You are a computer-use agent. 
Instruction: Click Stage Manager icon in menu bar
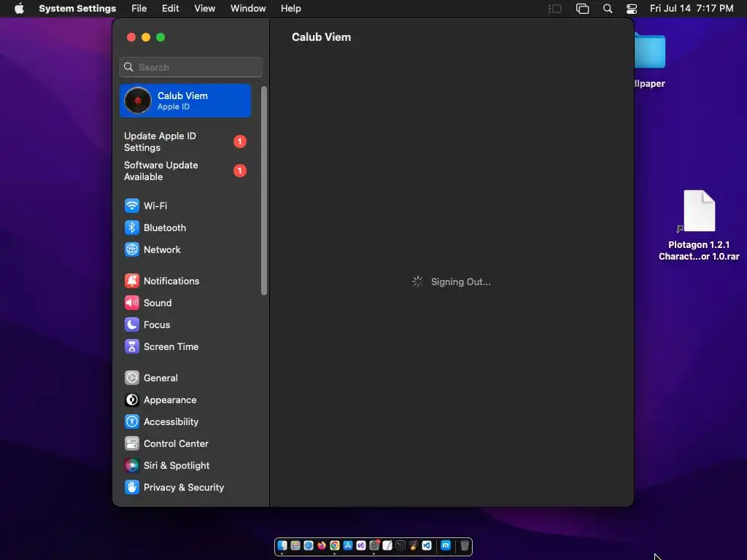(555, 9)
